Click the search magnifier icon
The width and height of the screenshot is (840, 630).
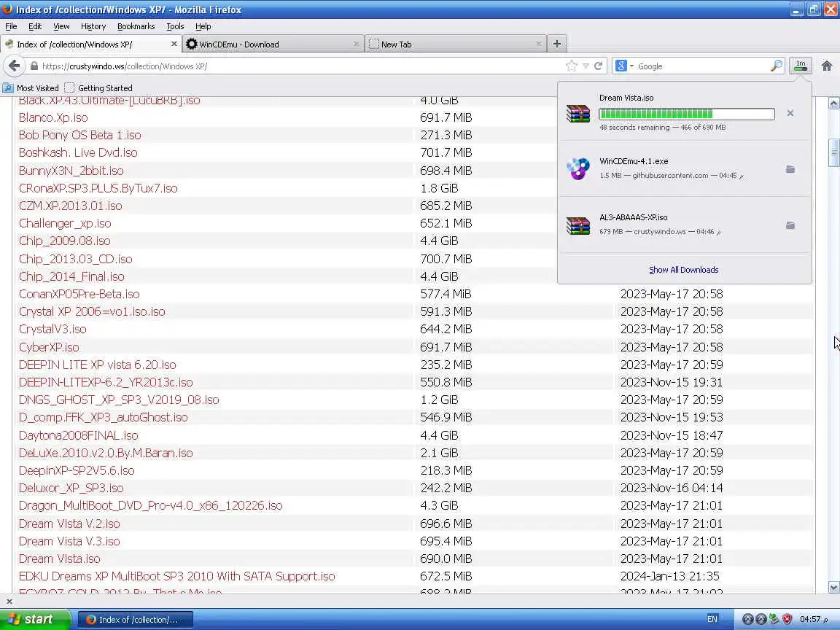tap(777, 66)
